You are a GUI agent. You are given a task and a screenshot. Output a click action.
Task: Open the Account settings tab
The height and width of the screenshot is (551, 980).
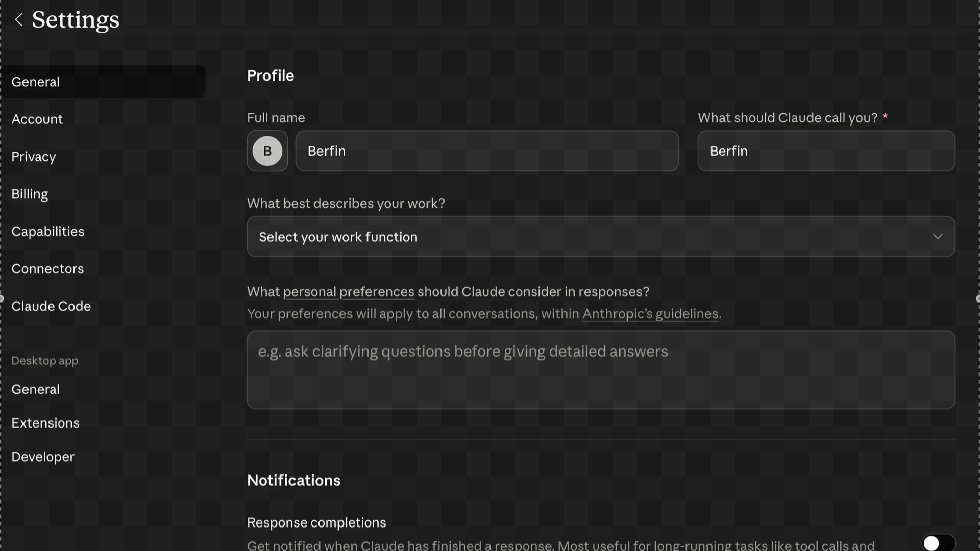(x=37, y=119)
